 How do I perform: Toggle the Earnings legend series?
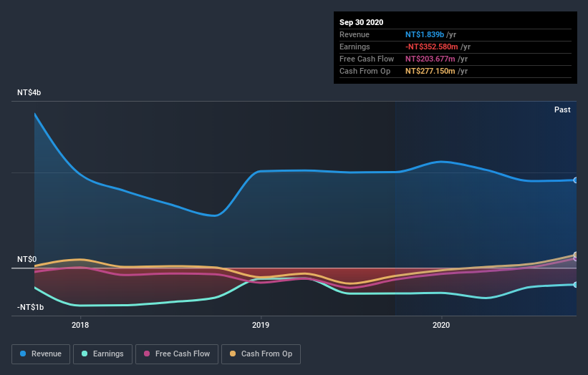102,354
